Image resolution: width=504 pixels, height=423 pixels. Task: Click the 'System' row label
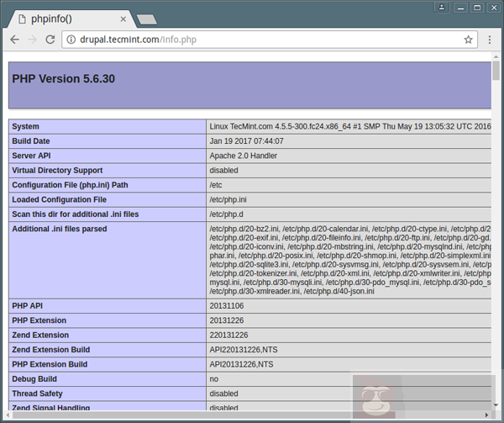click(x=25, y=126)
